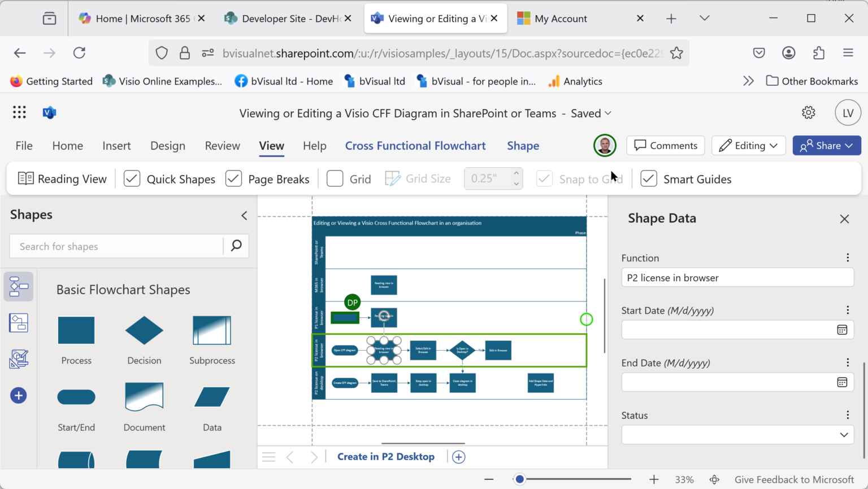Click the More Shapes drawing tools icon
Viewport: 868px width, 489px height.
(19, 359)
